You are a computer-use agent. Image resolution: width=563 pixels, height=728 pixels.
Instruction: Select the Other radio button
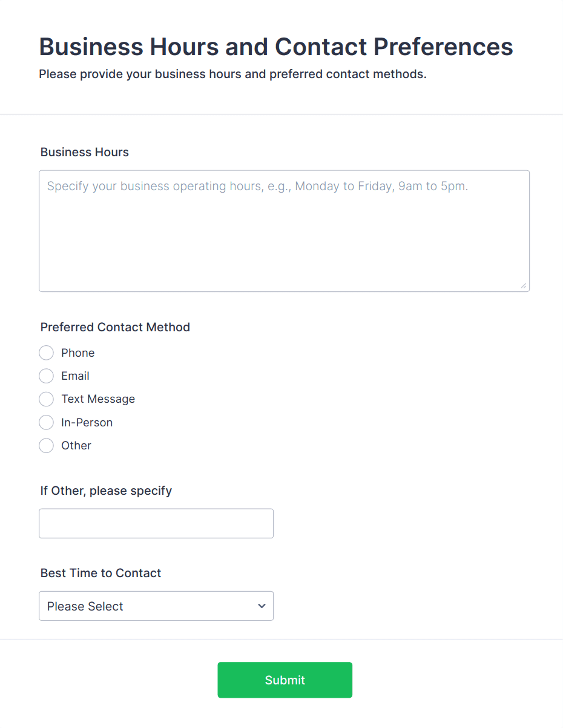[47, 446]
